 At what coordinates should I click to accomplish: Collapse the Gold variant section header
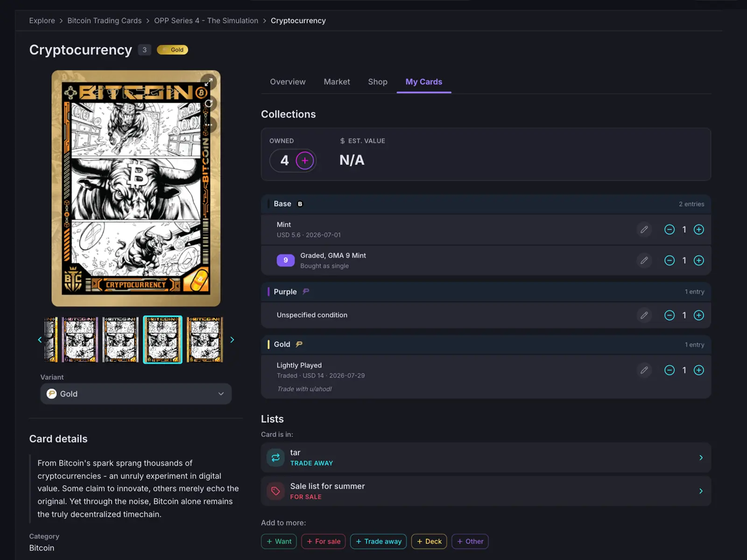pos(486,344)
